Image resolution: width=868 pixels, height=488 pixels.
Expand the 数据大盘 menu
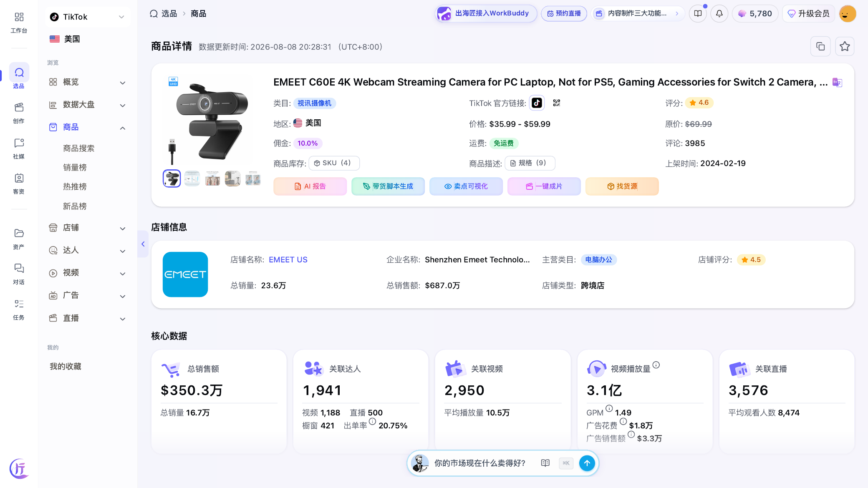(x=88, y=105)
